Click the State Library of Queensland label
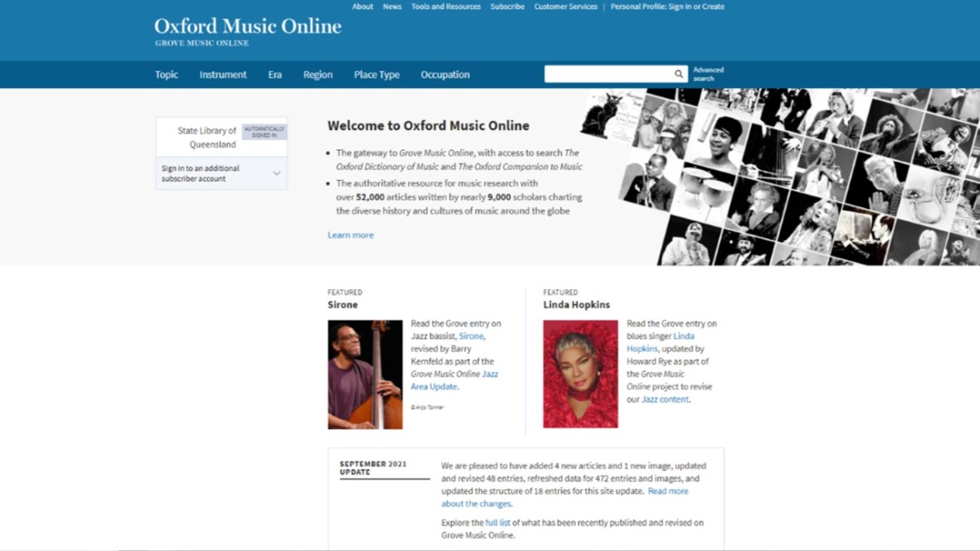Viewport: 980px width, 551px height. (x=207, y=138)
